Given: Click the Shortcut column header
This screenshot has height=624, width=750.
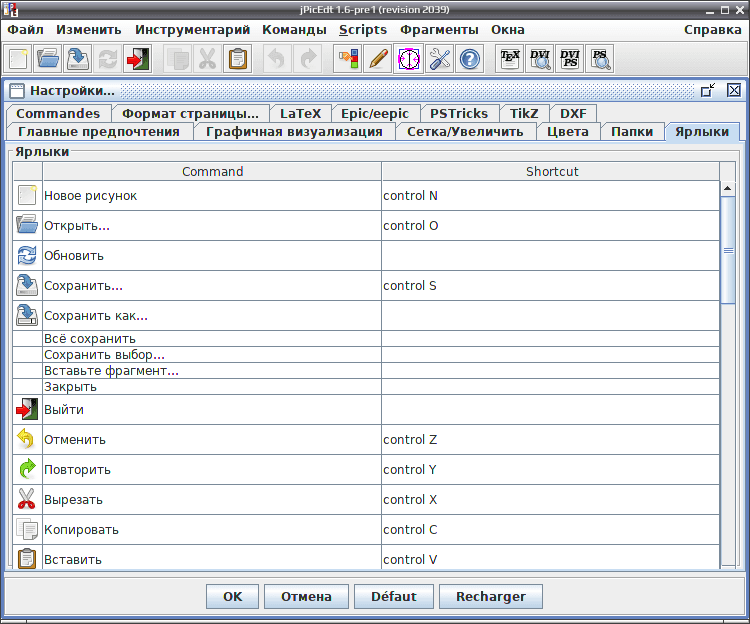Looking at the screenshot, I should click(x=551, y=171).
